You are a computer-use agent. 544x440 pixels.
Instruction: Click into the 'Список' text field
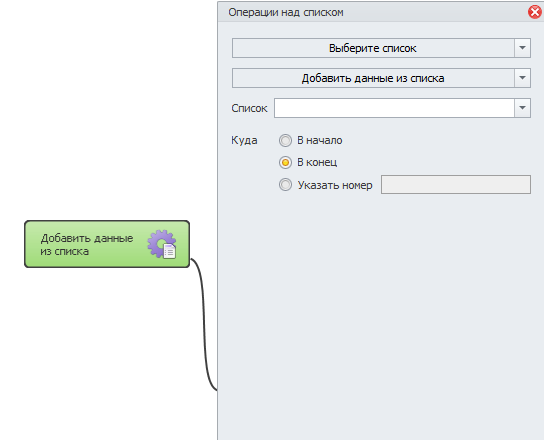pyautogui.click(x=394, y=108)
